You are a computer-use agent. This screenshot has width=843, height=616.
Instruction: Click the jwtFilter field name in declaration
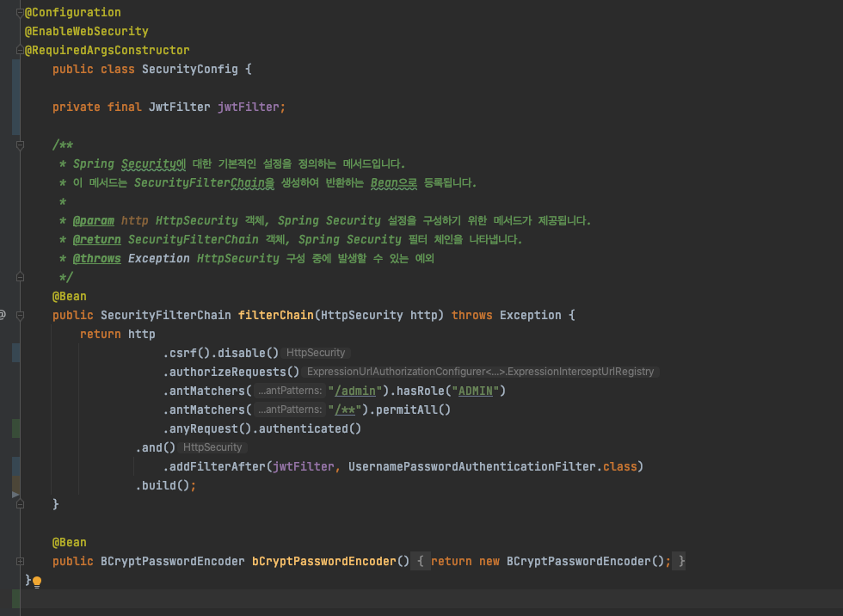[249, 107]
